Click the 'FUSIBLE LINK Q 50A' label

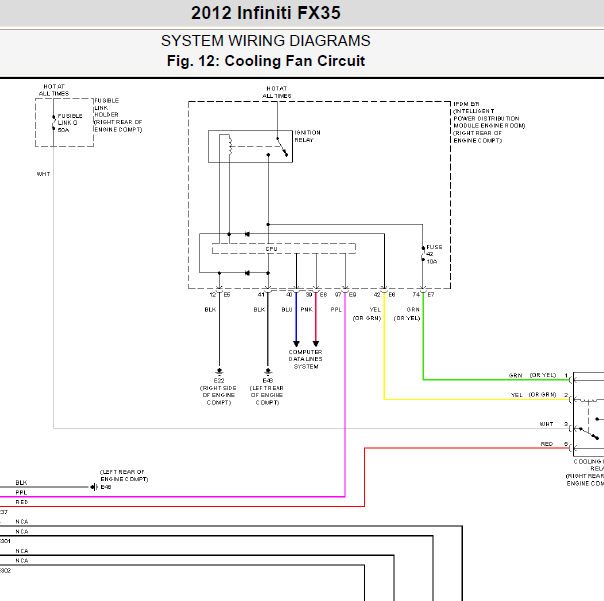pos(70,123)
